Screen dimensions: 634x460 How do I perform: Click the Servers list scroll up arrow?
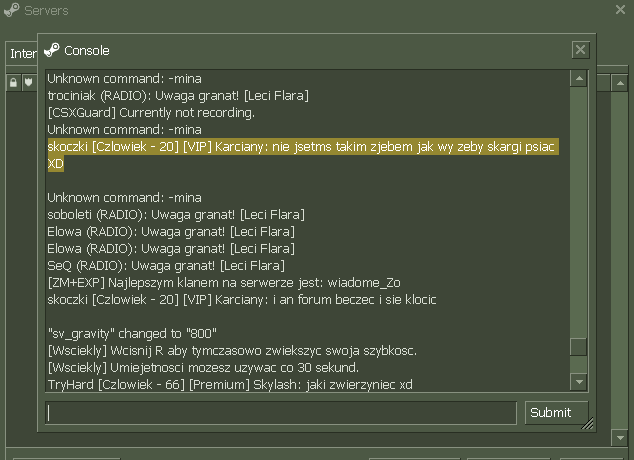[x=619, y=83]
